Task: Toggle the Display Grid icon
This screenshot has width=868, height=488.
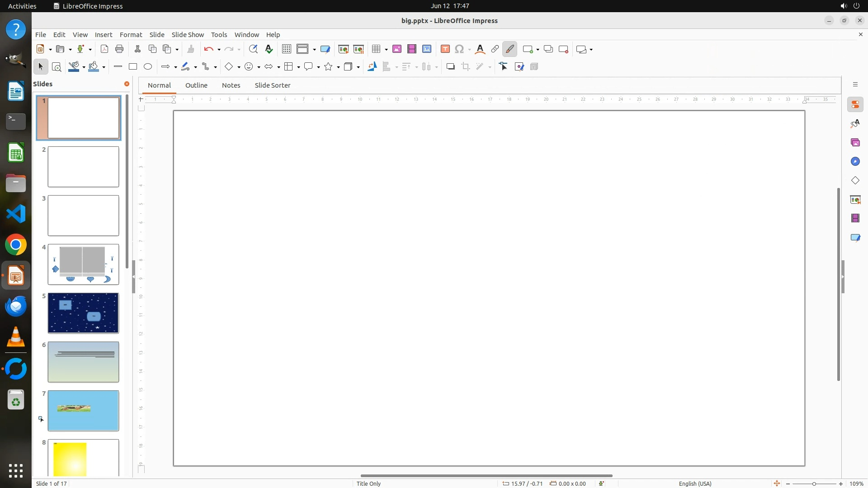Action: click(286, 49)
